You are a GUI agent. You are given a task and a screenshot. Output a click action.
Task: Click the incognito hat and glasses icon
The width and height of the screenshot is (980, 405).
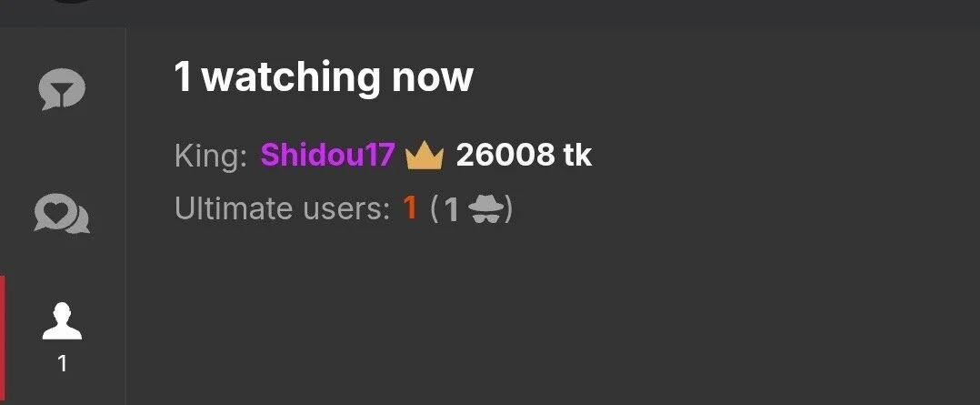485,209
